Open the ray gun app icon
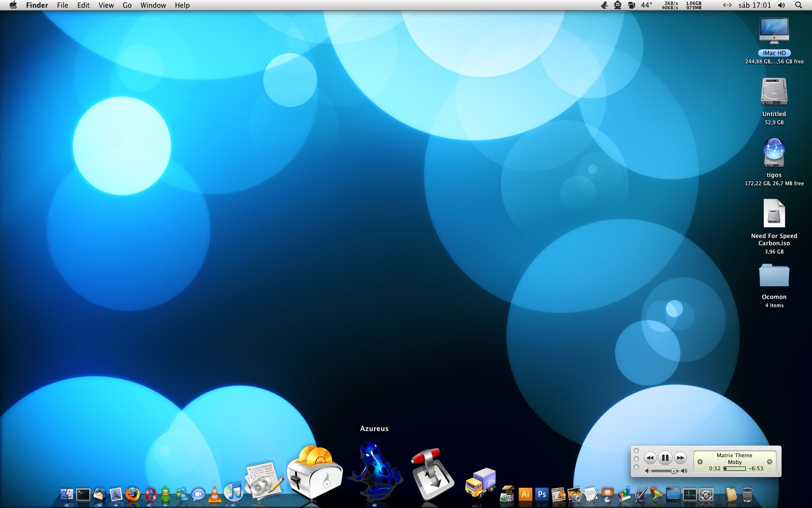812x508 pixels. (656, 494)
